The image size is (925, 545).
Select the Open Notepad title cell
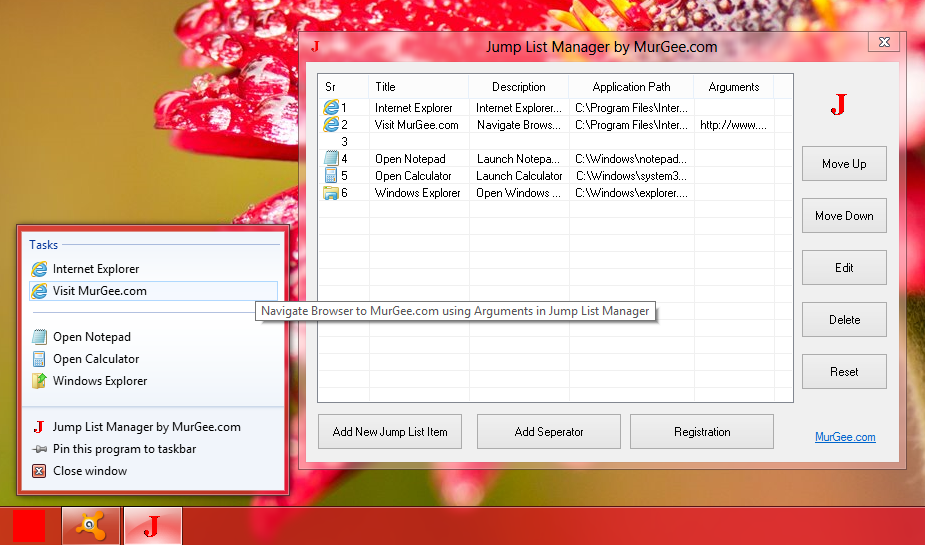tap(419, 159)
